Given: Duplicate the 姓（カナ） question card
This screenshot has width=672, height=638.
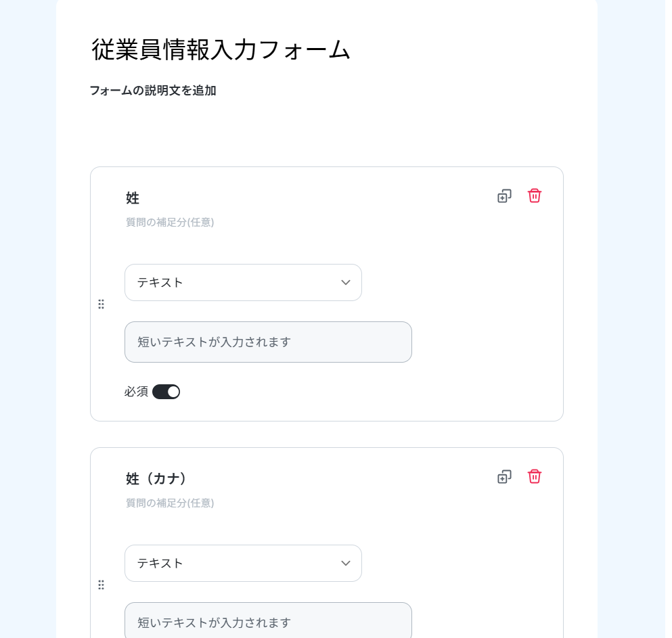Looking at the screenshot, I should coord(504,477).
